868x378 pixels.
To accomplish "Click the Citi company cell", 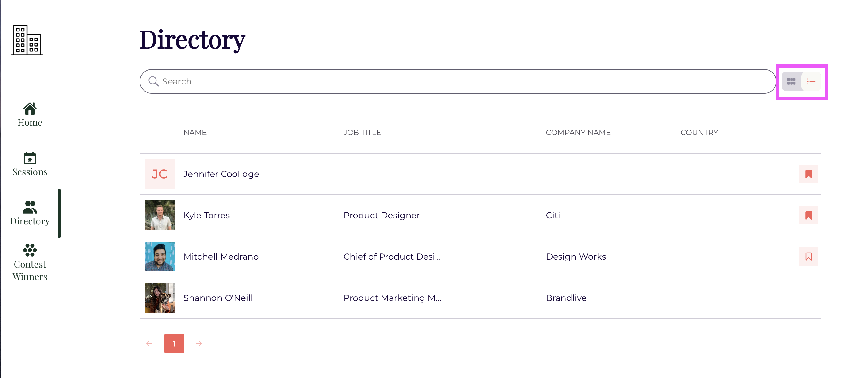I will (553, 216).
